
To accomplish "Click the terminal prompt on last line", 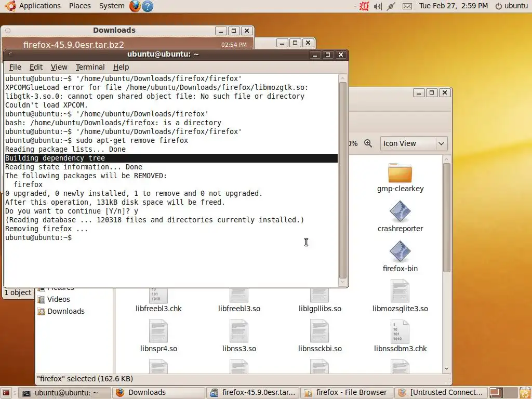I will [38, 237].
